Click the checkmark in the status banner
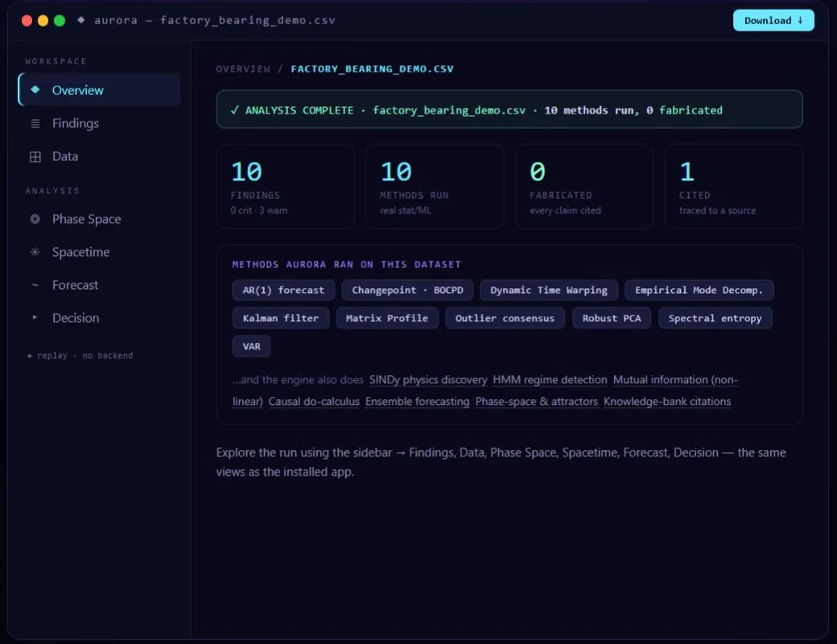 [x=234, y=110]
